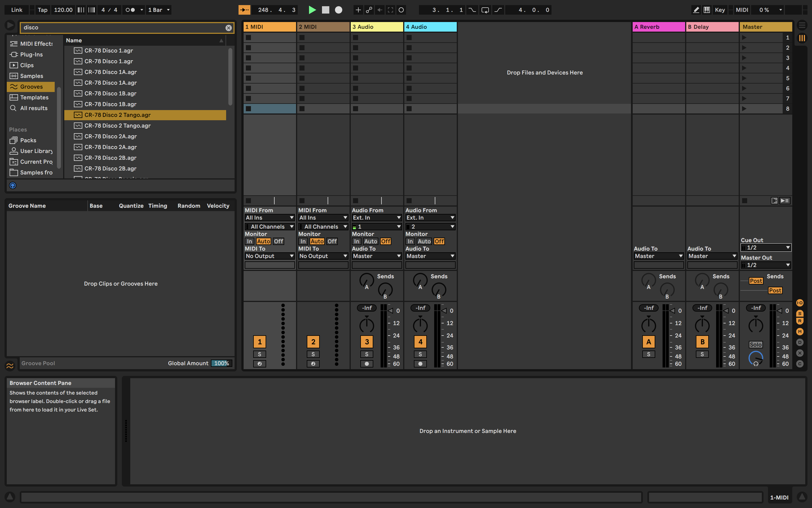
Task: Open the quantization 1 Bar dropdown
Action: [x=159, y=10]
